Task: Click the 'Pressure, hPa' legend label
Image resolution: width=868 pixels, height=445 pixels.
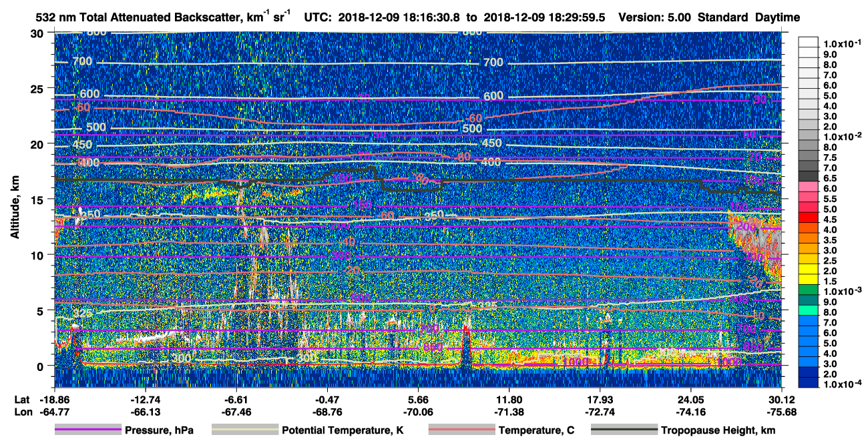Action: pyautogui.click(x=160, y=431)
